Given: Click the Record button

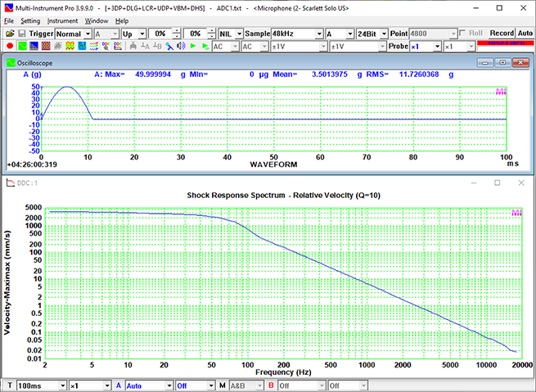Looking at the screenshot, I should 500,34.
